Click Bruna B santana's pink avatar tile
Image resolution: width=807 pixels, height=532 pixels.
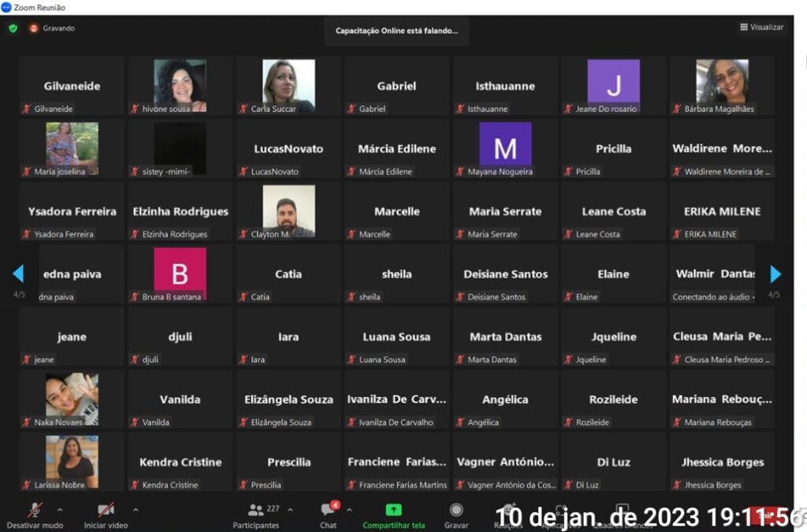[x=180, y=273]
